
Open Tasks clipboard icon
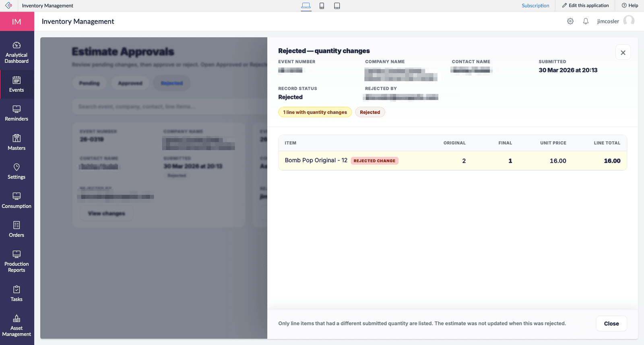[x=17, y=289]
